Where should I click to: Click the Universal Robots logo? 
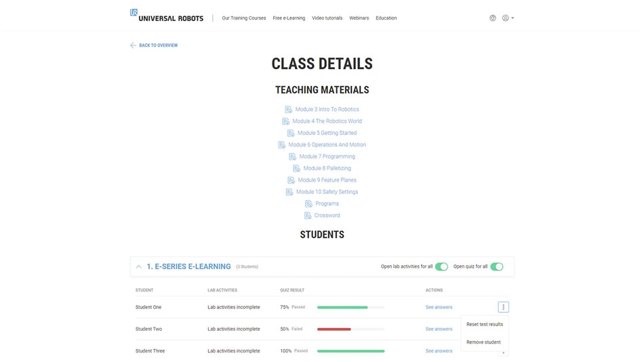166,15
